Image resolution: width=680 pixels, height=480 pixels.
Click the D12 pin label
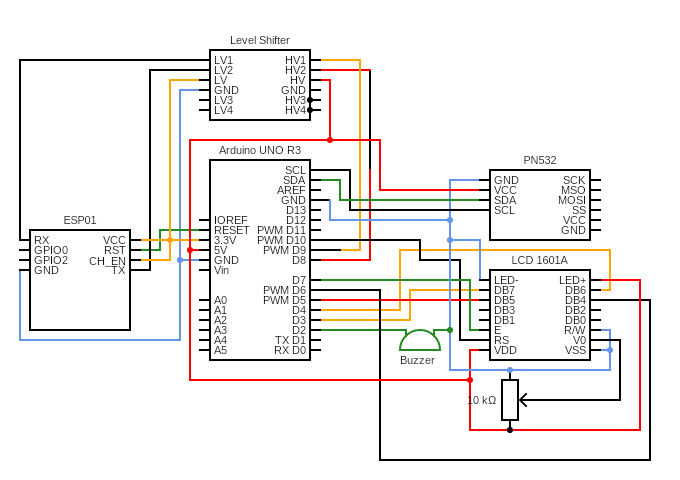(x=296, y=220)
